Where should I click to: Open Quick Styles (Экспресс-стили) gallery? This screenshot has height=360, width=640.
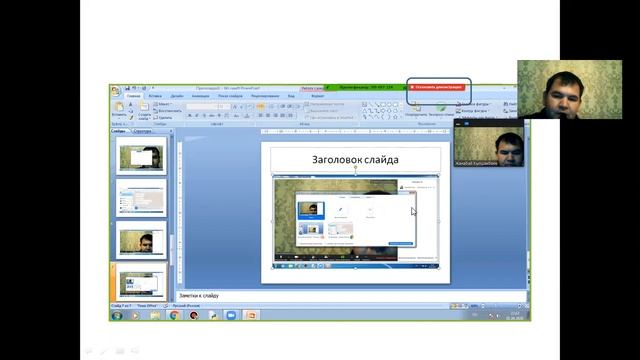tap(441, 110)
